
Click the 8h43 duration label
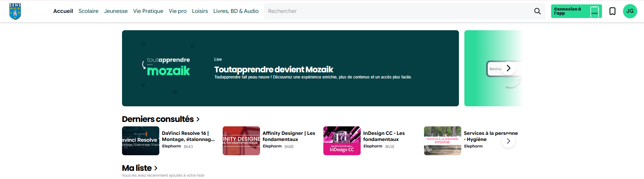coord(188,147)
